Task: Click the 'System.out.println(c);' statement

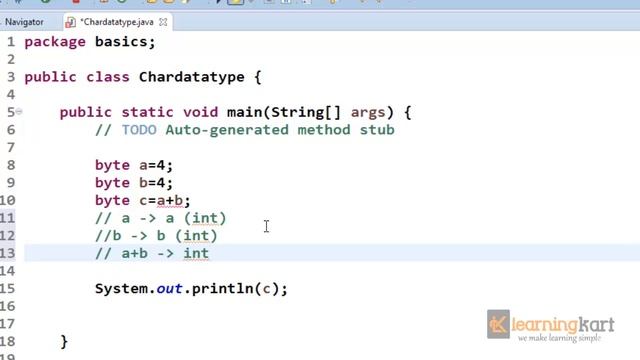Action: [x=191, y=289]
